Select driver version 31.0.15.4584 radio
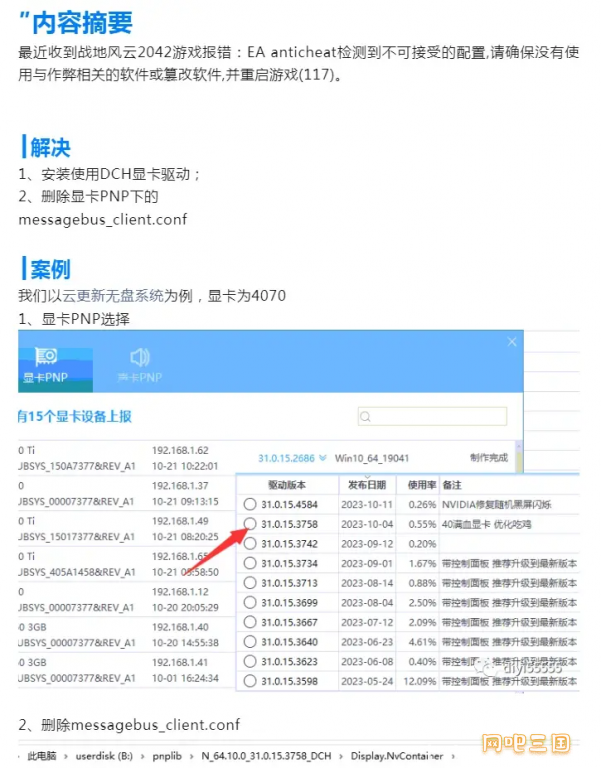The width and height of the screenshot is (601, 768). pos(250,504)
